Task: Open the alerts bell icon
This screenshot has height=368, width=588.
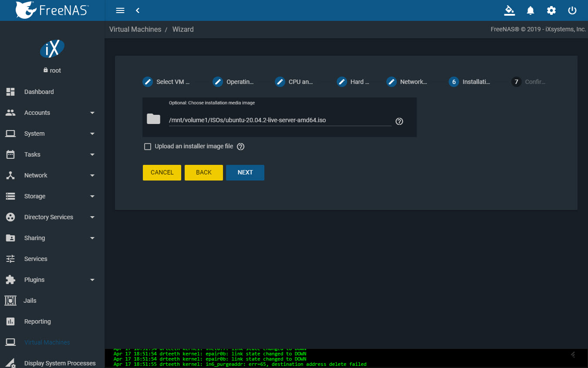Action: pos(531,10)
